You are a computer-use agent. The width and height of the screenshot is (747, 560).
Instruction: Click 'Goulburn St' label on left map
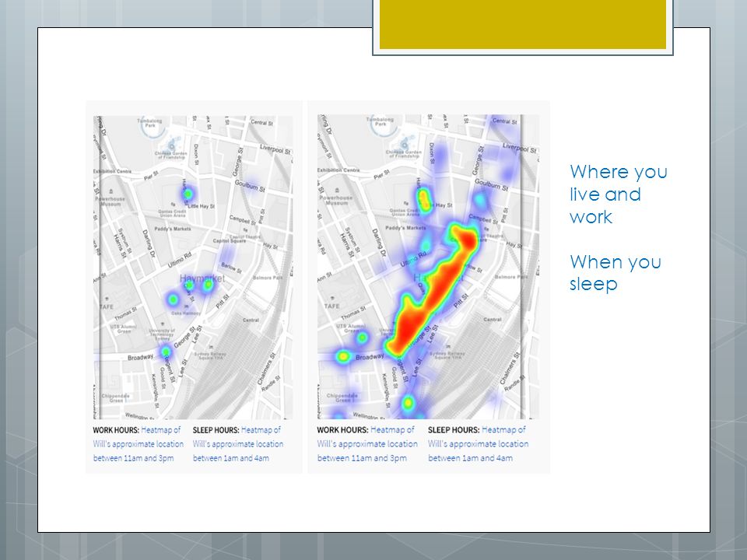click(250, 185)
